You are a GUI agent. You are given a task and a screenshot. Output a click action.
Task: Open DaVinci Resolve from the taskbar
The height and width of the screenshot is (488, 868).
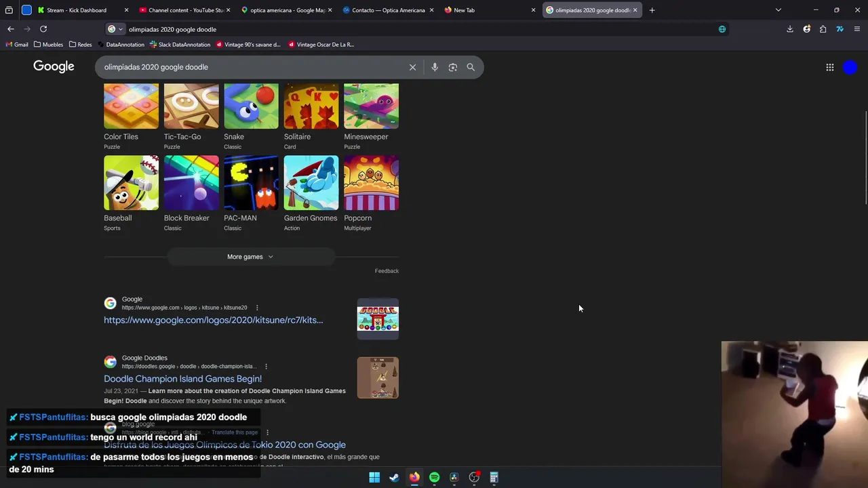click(454, 477)
